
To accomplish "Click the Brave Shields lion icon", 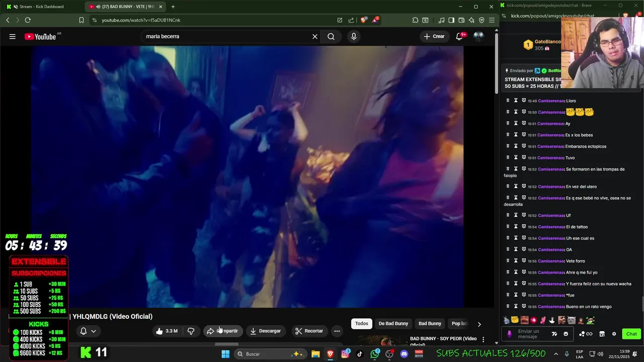I will point(364,20).
